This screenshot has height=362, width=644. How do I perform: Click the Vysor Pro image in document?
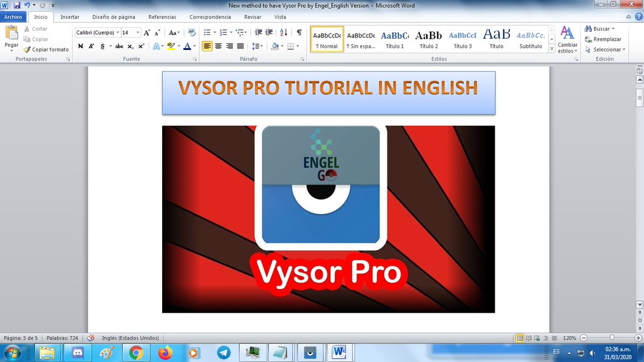tap(328, 219)
